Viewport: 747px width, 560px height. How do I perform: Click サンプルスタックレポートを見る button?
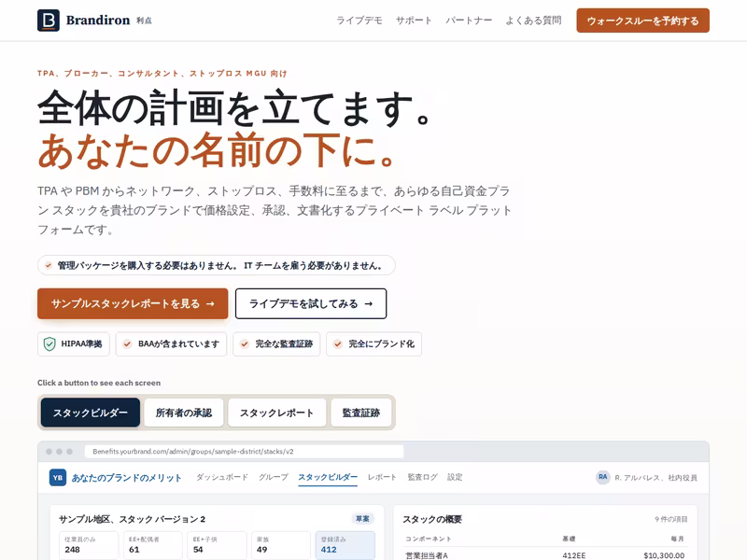pyautogui.click(x=133, y=303)
